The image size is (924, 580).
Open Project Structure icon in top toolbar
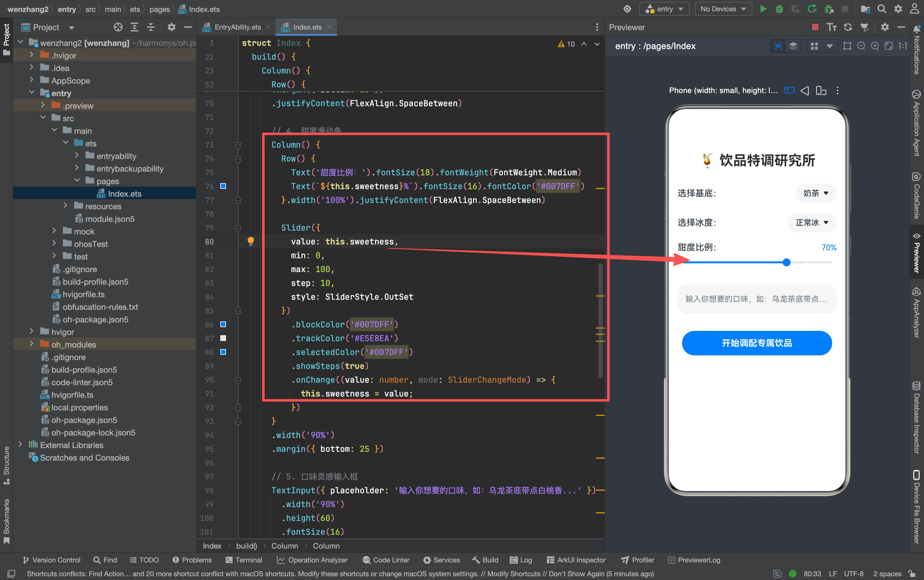pos(865,9)
